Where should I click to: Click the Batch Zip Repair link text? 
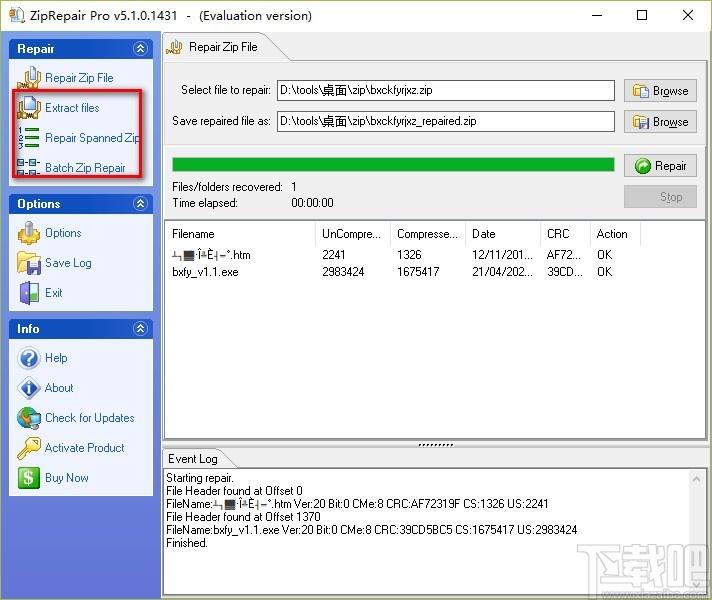[85, 168]
